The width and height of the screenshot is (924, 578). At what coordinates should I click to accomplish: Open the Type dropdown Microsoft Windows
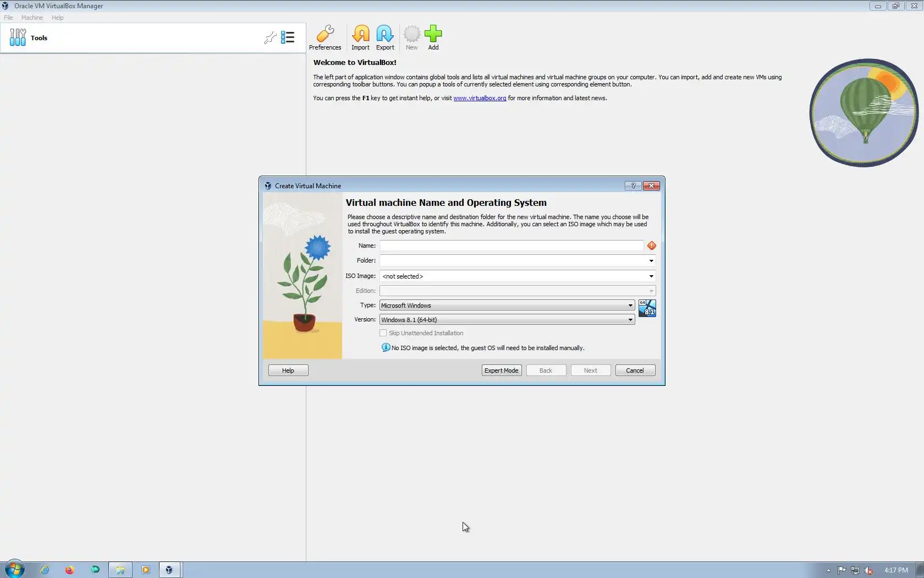[x=507, y=305]
